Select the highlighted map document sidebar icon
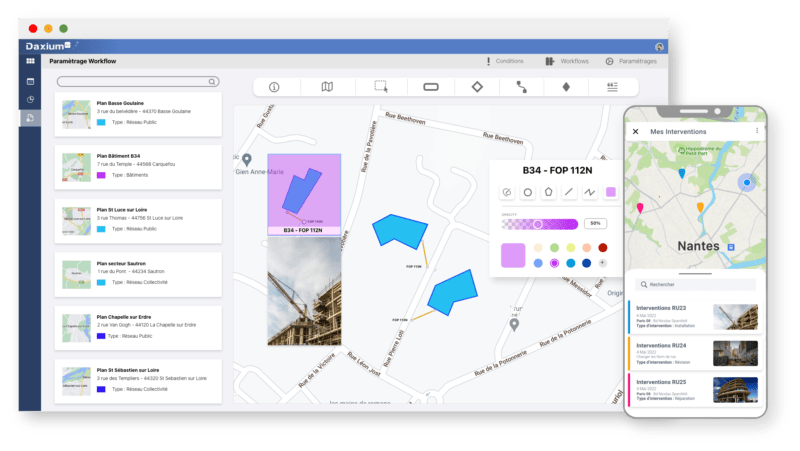Viewport: 800px width, 451px height. (30, 118)
